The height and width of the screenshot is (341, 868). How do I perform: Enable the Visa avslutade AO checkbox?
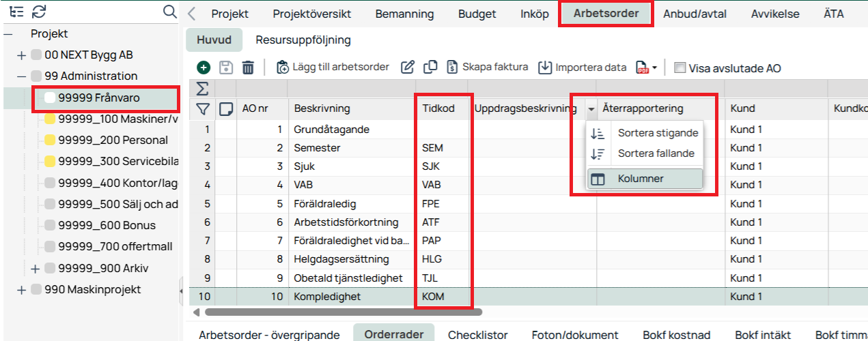coord(680,68)
